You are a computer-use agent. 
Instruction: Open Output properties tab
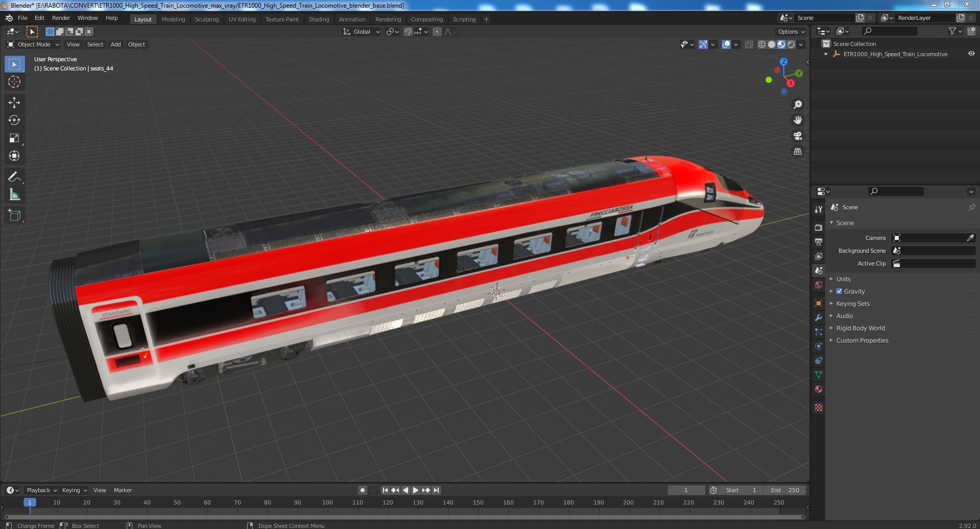(819, 242)
